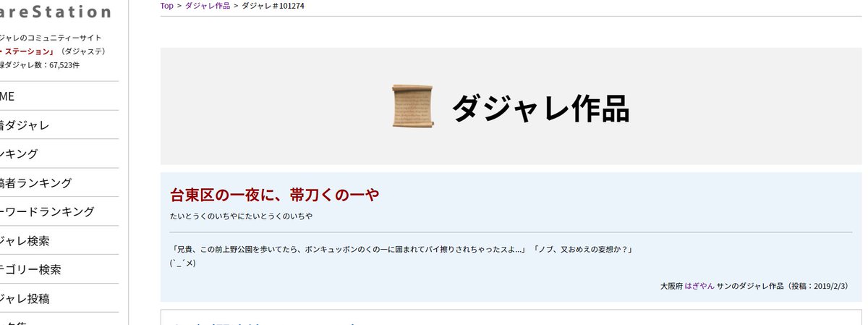Click the DajareStation site title logo
The width and height of the screenshot is (868, 325).
pyautogui.click(x=56, y=12)
